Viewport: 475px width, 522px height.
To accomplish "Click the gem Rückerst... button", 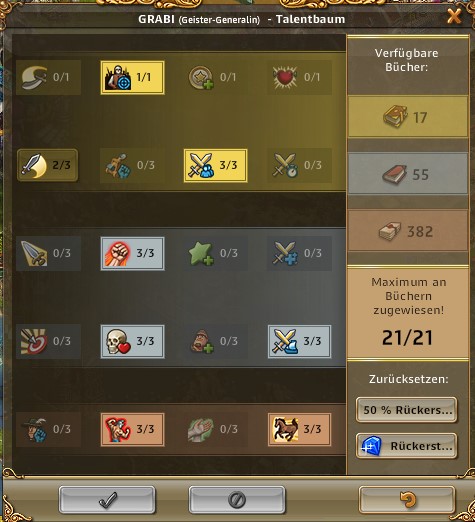I will [406, 446].
